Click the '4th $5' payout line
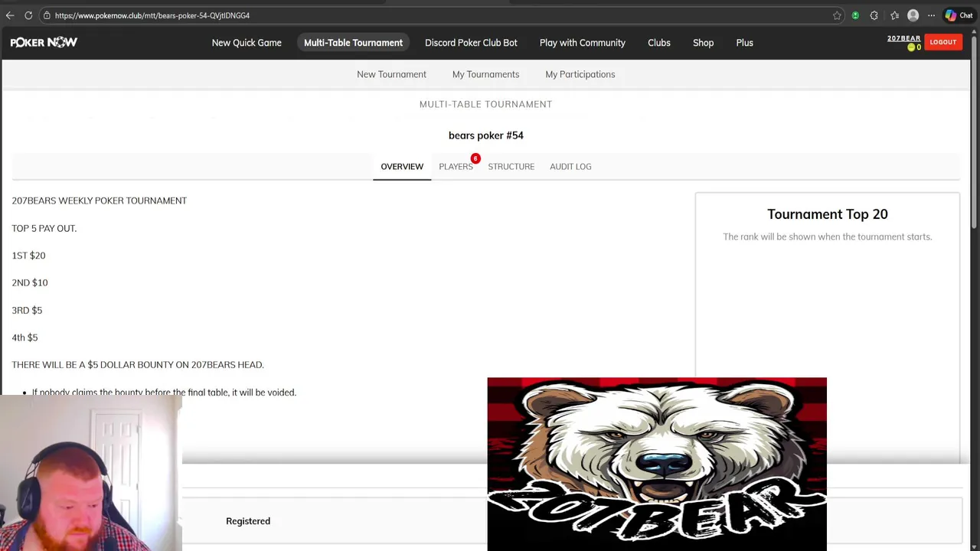The width and height of the screenshot is (980, 551). point(24,337)
